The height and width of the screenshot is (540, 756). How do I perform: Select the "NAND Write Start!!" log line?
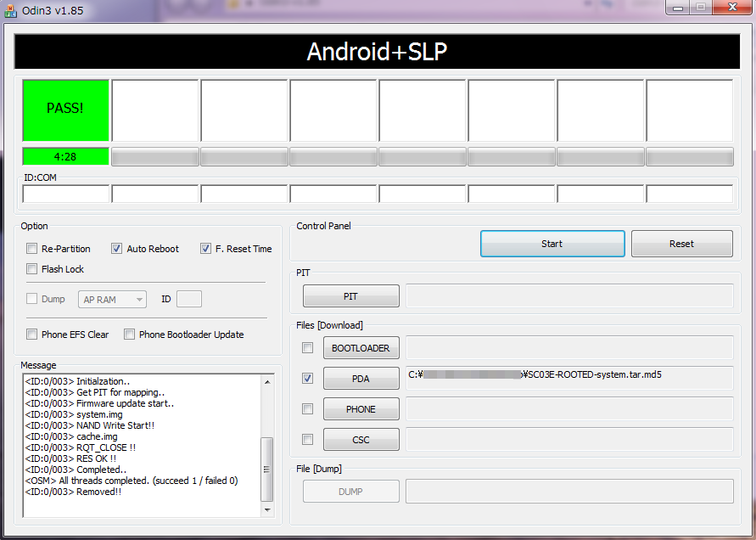coord(90,425)
